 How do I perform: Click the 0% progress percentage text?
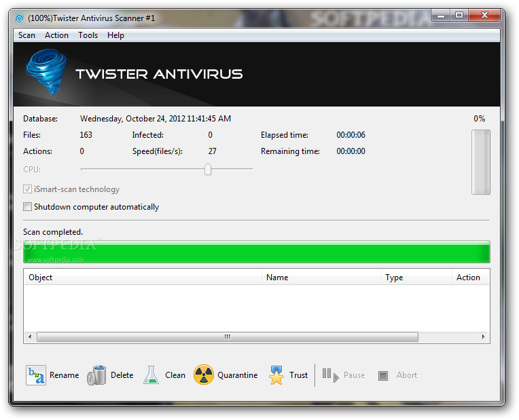coord(480,119)
